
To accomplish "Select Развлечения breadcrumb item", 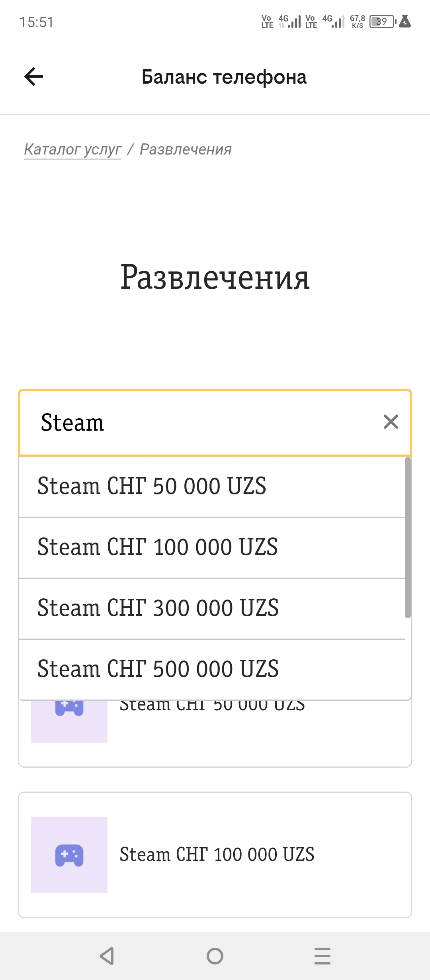I will click(x=186, y=149).
